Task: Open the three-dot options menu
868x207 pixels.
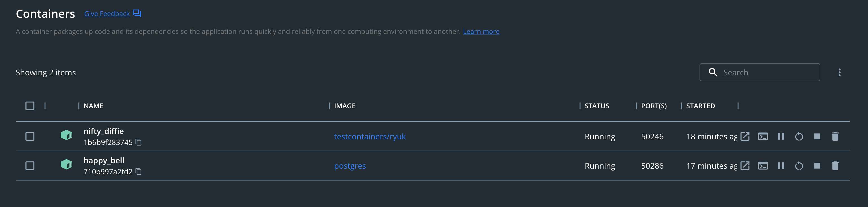Action: click(x=839, y=72)
